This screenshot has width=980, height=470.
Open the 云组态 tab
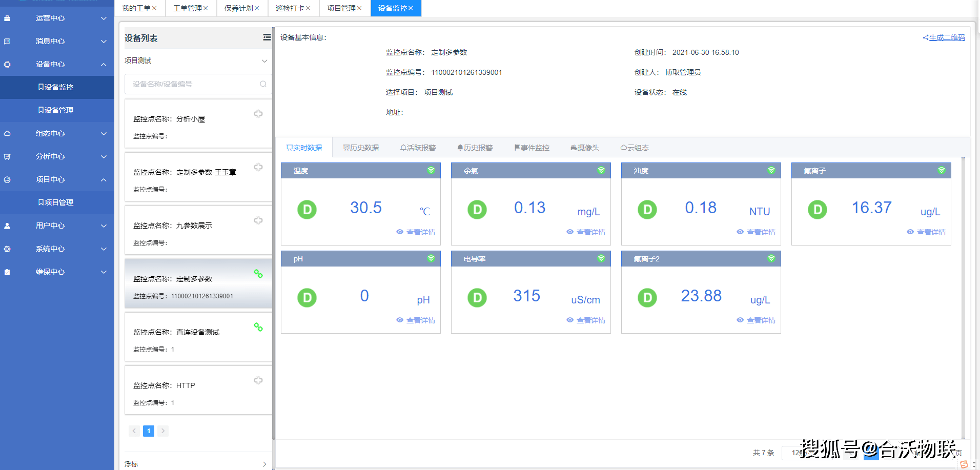pos(635,148)
